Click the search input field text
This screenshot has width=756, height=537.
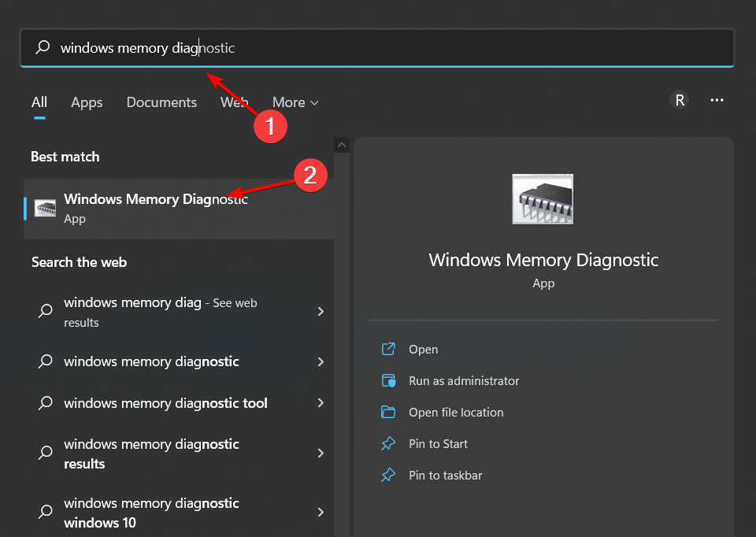pos(147,48)
